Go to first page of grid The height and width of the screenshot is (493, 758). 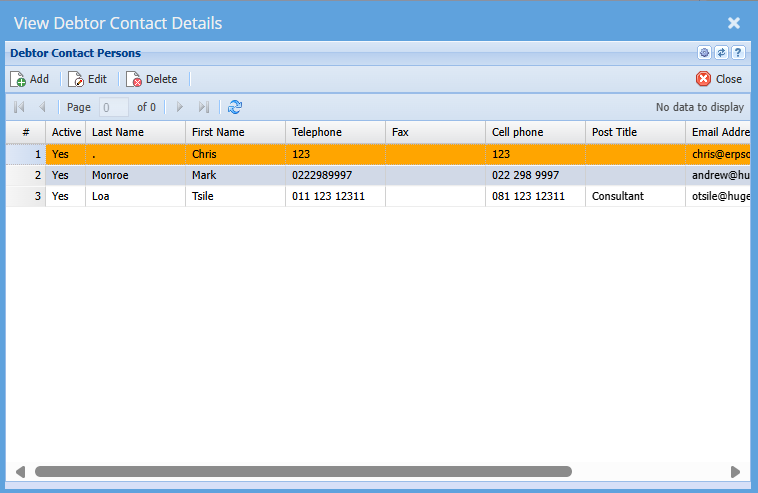point(19,107)
